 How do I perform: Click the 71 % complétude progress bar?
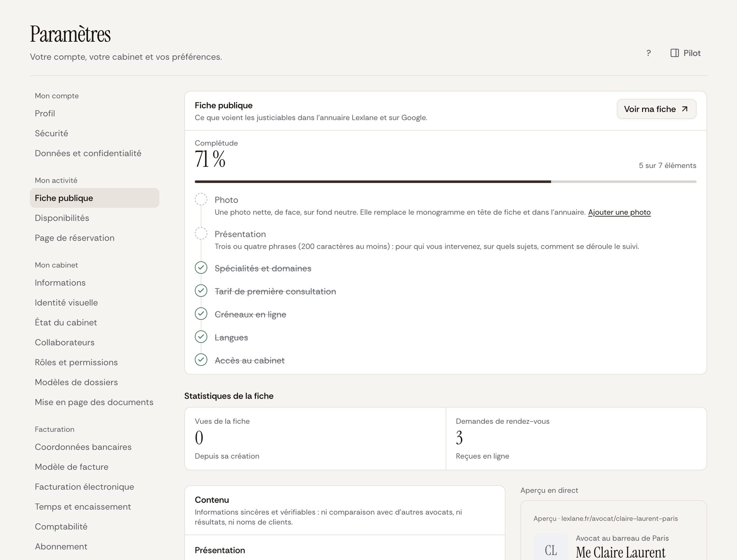click(446, 182)
